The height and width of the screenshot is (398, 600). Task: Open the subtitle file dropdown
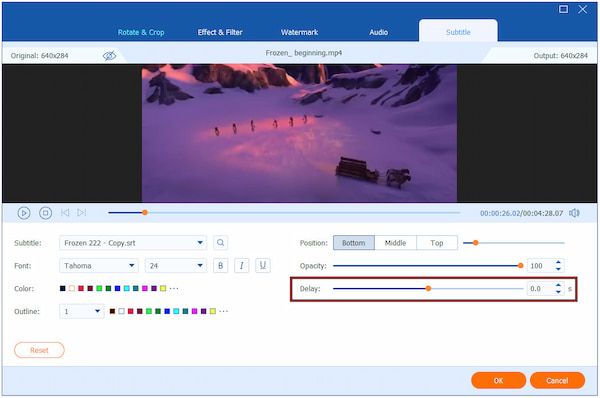(133, 243)
